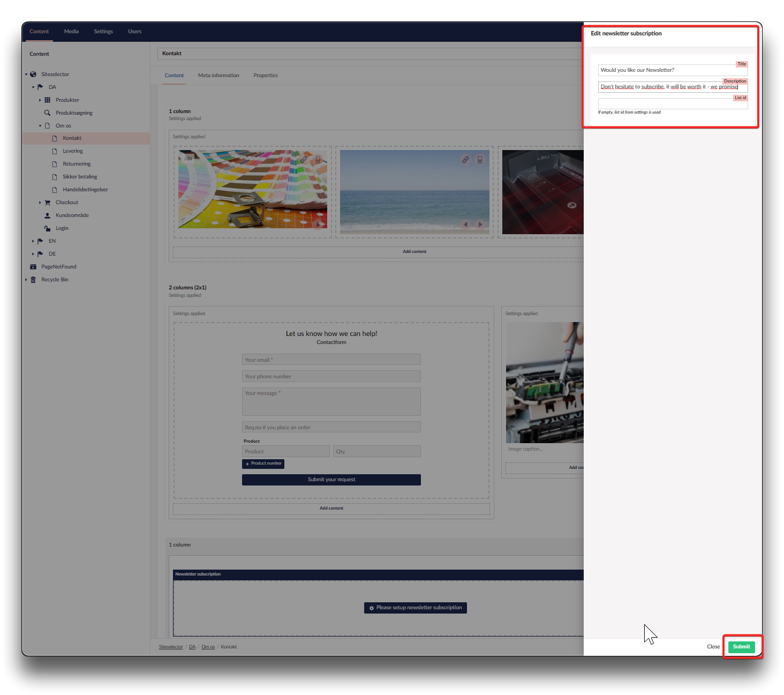Open the Media section tab
The width and height of the screenshot is (784, 695).
[x=71, y=32]
